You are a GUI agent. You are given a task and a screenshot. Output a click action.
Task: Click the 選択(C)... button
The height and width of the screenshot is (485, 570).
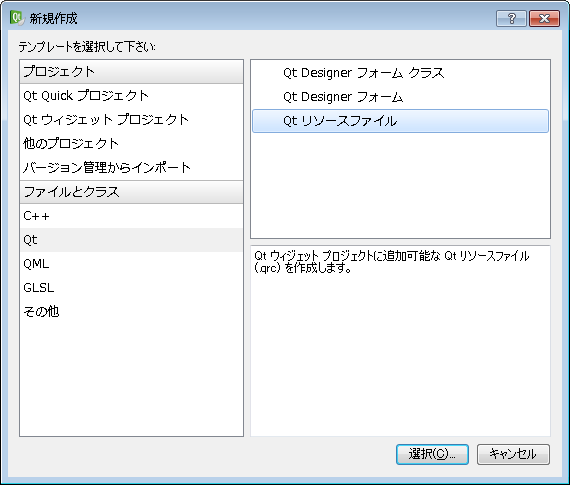432,454
